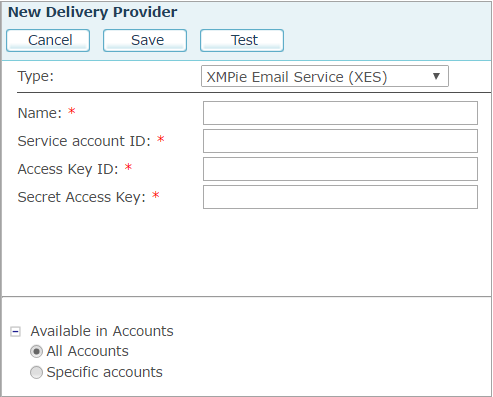Focus the Name input field

coord(340,113)
